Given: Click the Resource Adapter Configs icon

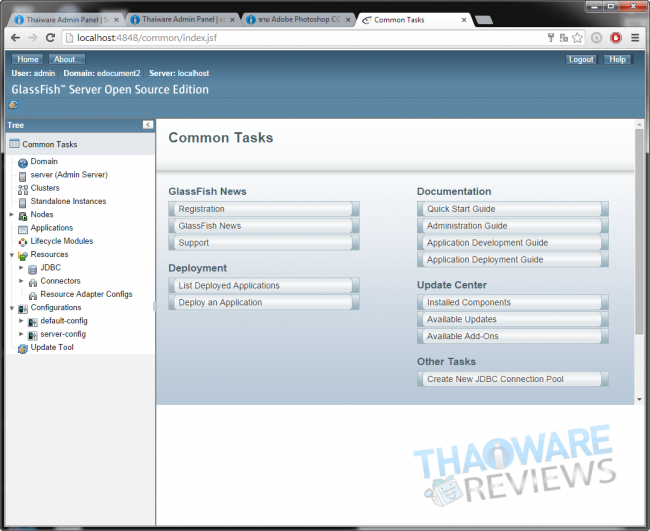Looking at the screenshot, I should pos(33,296).
